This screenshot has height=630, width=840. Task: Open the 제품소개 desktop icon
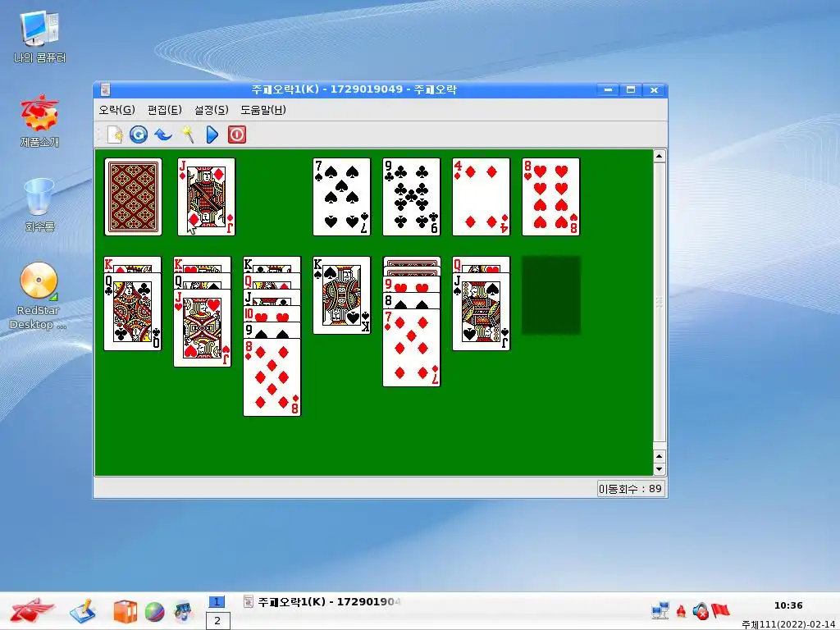pos(39,121)
